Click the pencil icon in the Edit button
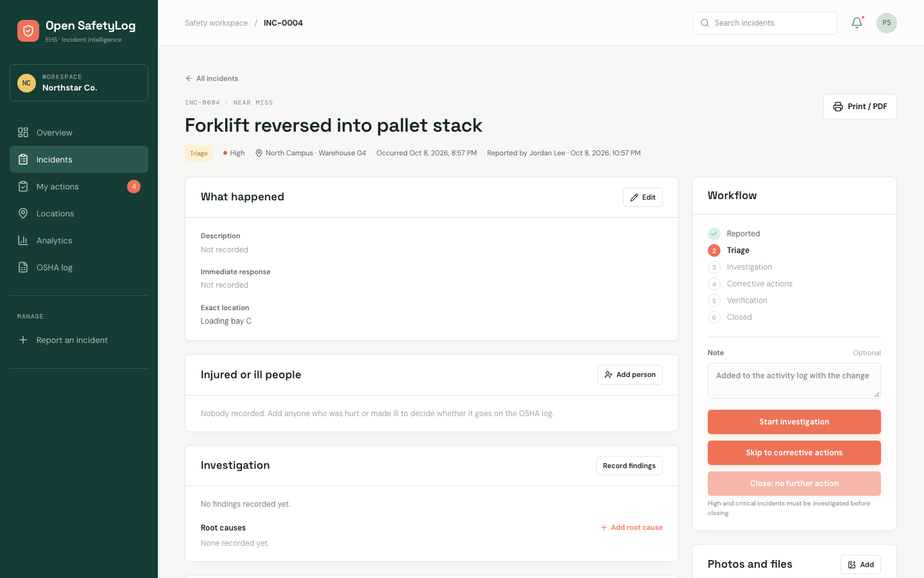This screenshot has width=924, height=578. tap(634, 198)
